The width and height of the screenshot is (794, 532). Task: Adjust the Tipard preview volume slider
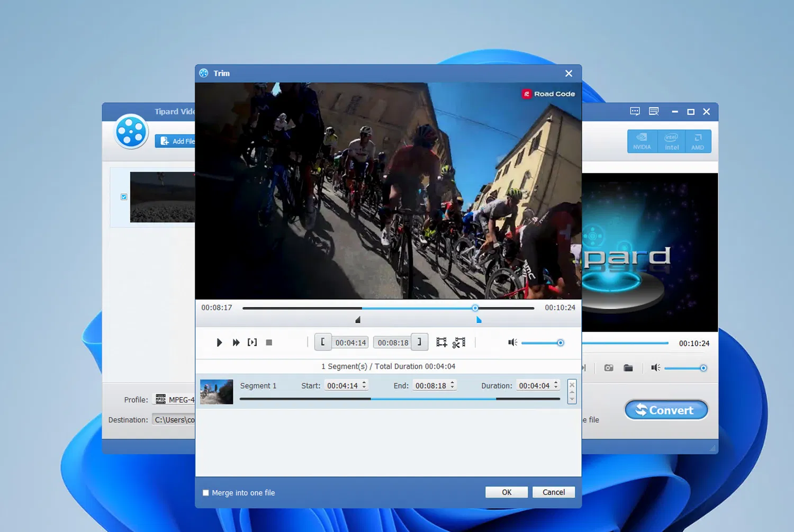tap(685, 368)
